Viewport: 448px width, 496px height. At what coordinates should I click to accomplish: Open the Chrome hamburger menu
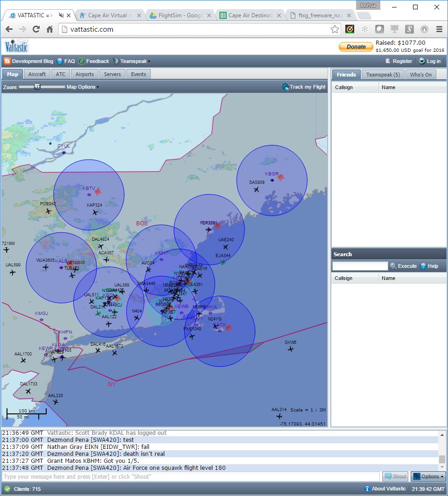439,29
